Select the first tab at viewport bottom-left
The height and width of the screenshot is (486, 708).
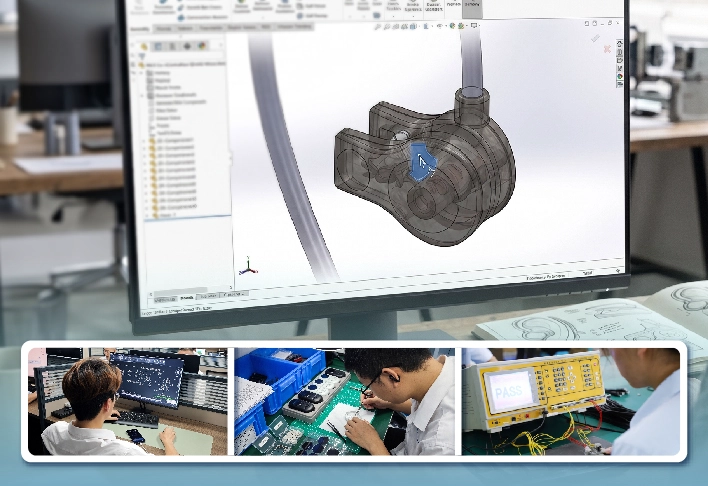[x=165, y=299]
